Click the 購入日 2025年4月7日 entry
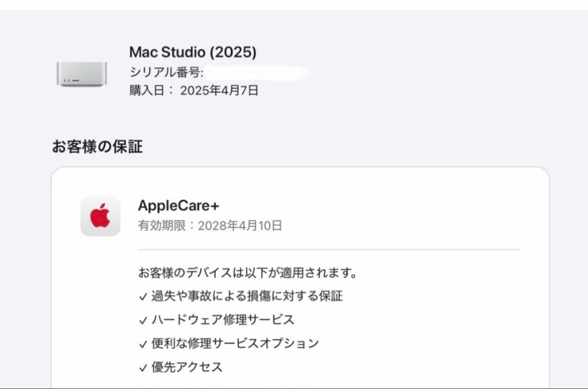 point(193,90)
